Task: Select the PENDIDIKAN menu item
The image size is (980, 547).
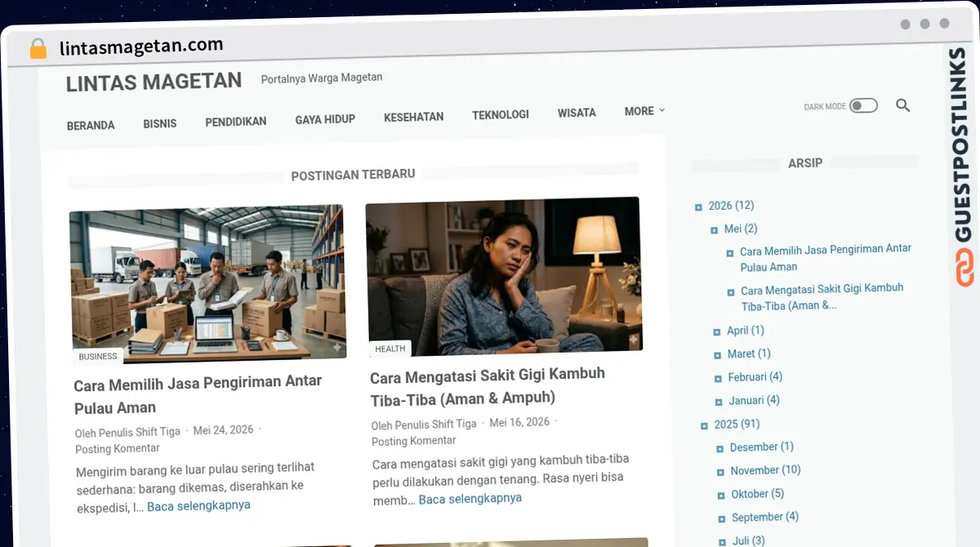Action: pos(236,122)
